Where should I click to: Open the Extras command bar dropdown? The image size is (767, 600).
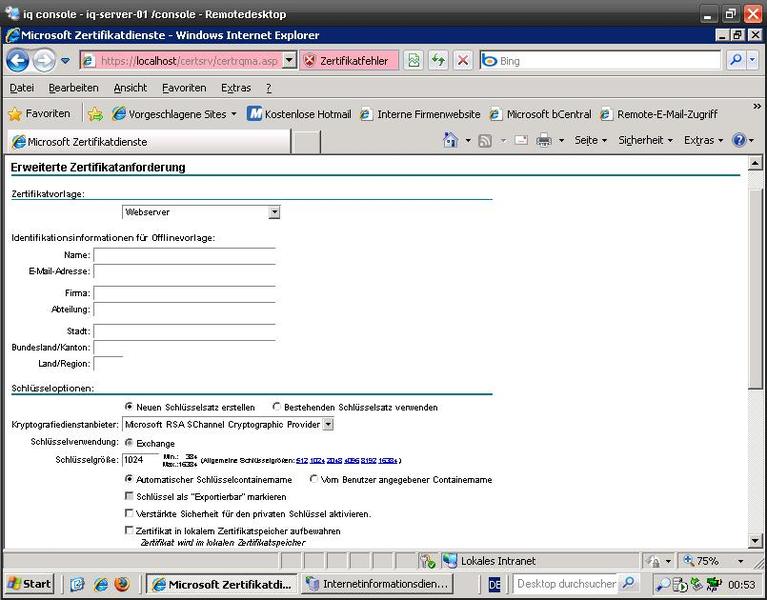coord(703,140)
